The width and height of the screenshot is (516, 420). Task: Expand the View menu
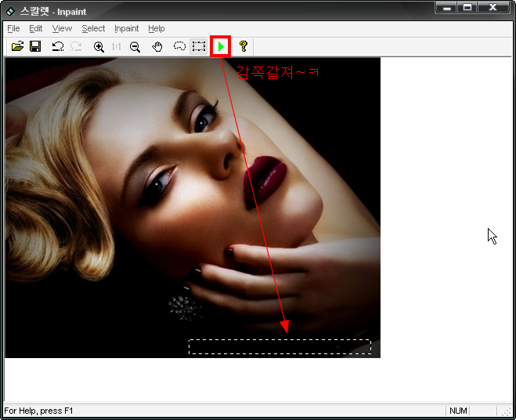pyautogui.click(x=62, y=28)
